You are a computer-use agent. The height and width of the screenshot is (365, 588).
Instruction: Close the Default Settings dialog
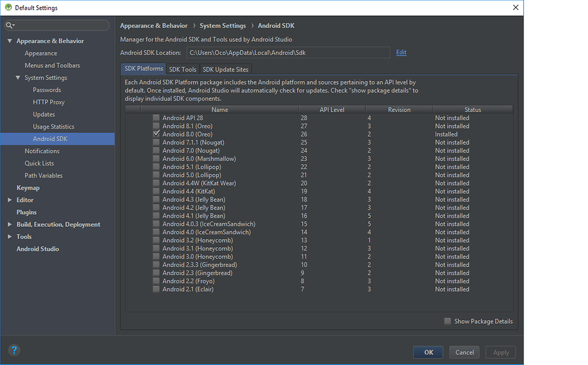tap(516, 8)
